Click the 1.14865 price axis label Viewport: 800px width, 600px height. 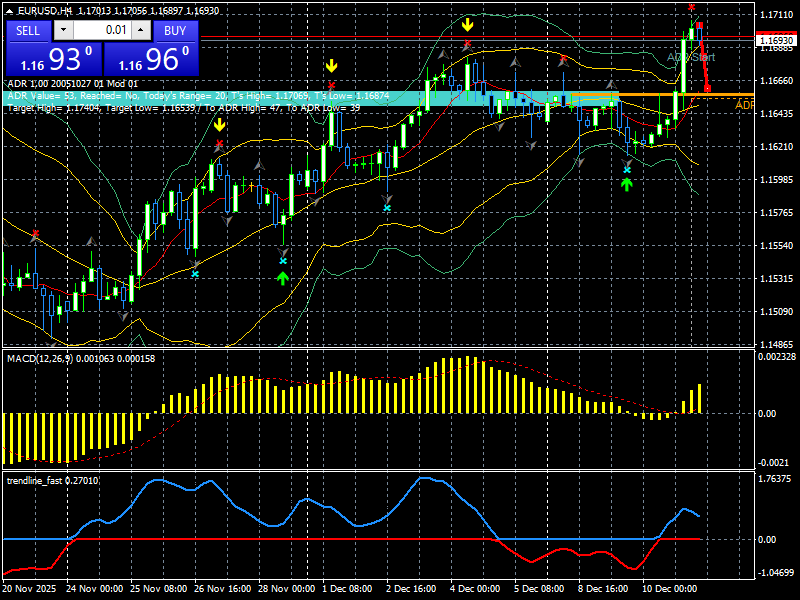click(776, 344)
